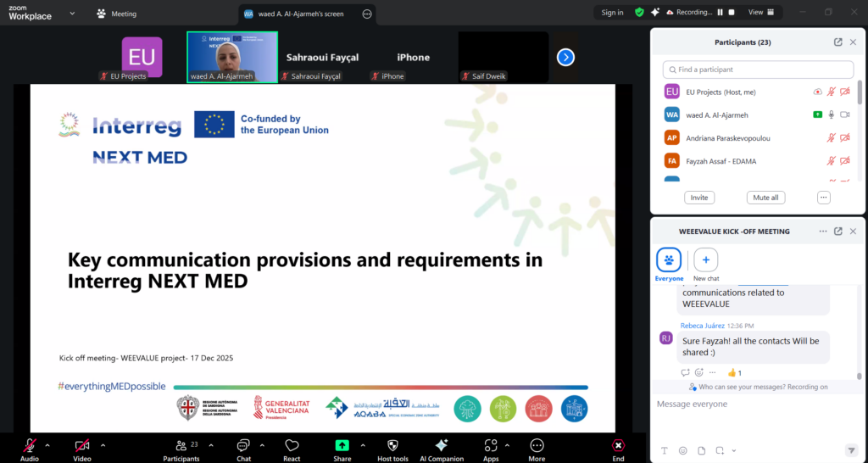Select the Everyone chat tab
Image resolution: width=868 pixels, height=463 pixels.
pyautogui.click(x=669, y=259)
